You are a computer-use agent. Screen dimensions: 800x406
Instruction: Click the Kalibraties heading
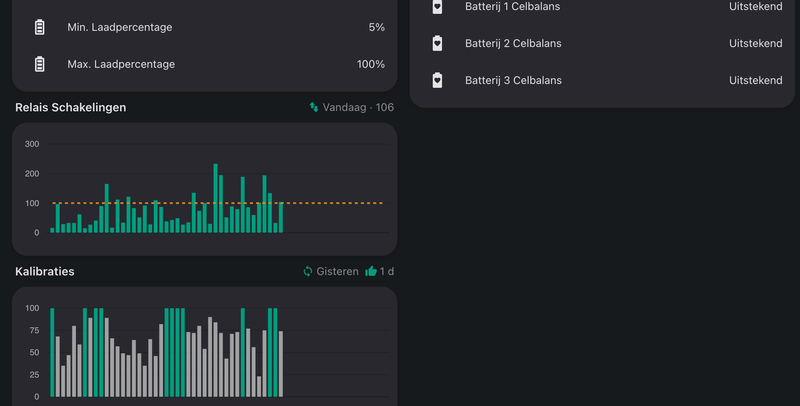pyautogui.click(x=45, y=271)
